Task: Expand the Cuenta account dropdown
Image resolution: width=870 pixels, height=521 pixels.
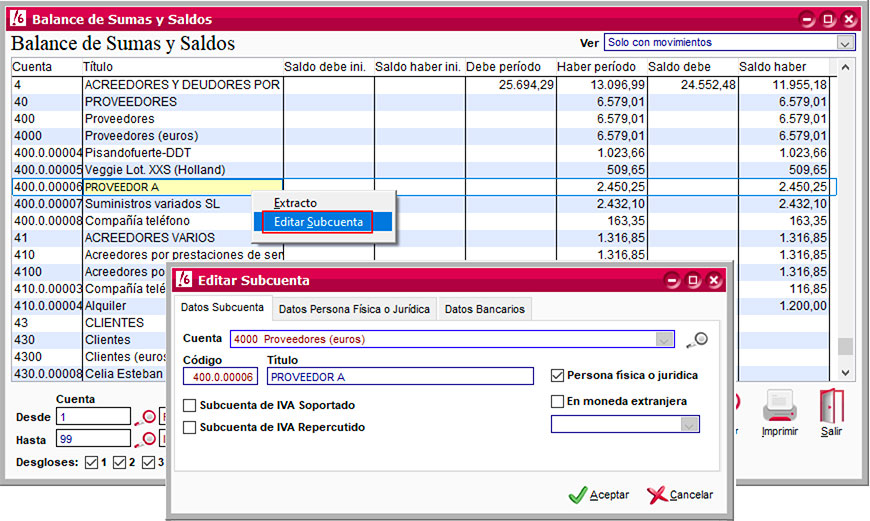Action: tap(665, 339)
